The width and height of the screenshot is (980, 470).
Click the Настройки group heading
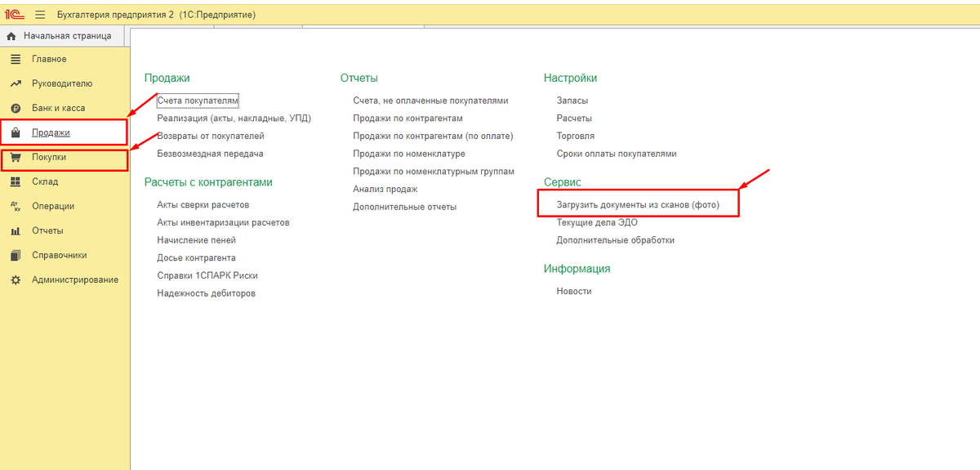570,78
